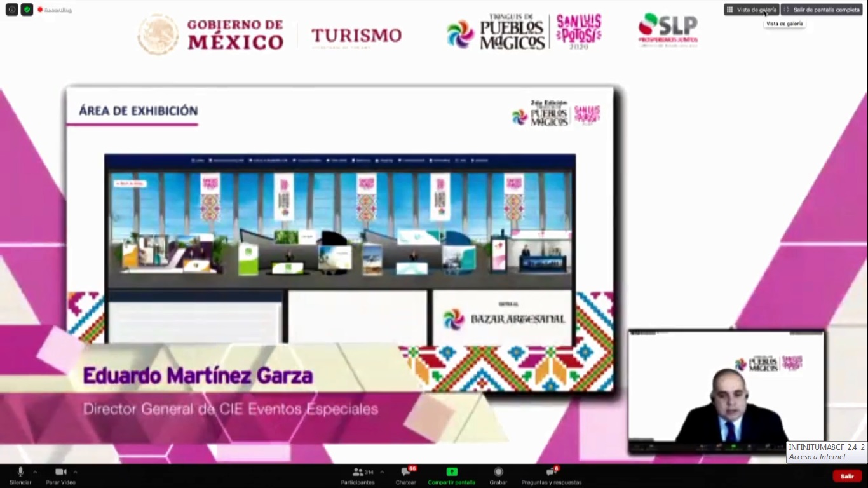Mute the microphone with Silenciar
Viewport: 868px width, 488px height.
[x=20, y=472]
